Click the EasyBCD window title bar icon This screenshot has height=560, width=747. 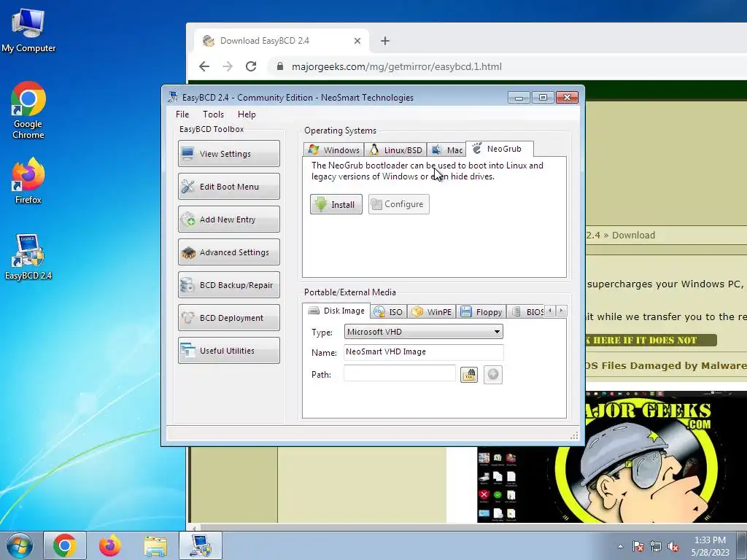[x=173, y=97]
